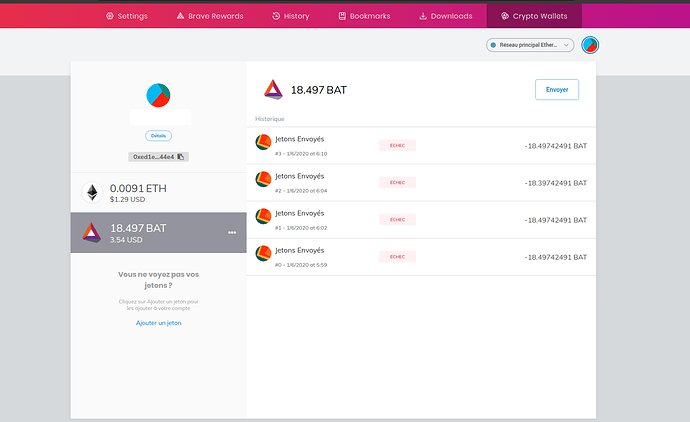Click the identicon of transaction #0

pos(263,253)
